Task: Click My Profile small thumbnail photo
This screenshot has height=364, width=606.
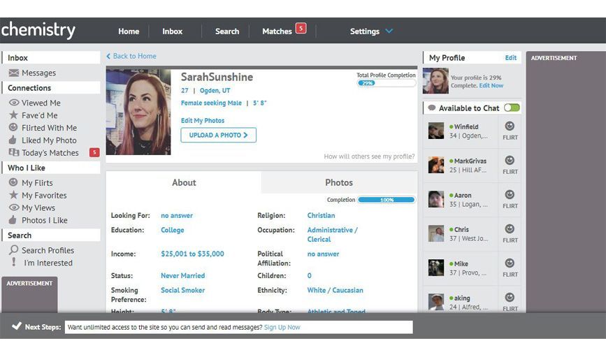Action: click(435, 81)
